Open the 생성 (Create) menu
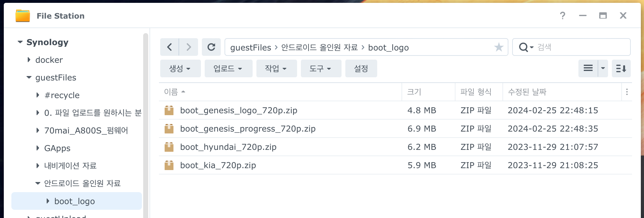The height and width of the screenshot is (218, 644). [x=180, y=68]
